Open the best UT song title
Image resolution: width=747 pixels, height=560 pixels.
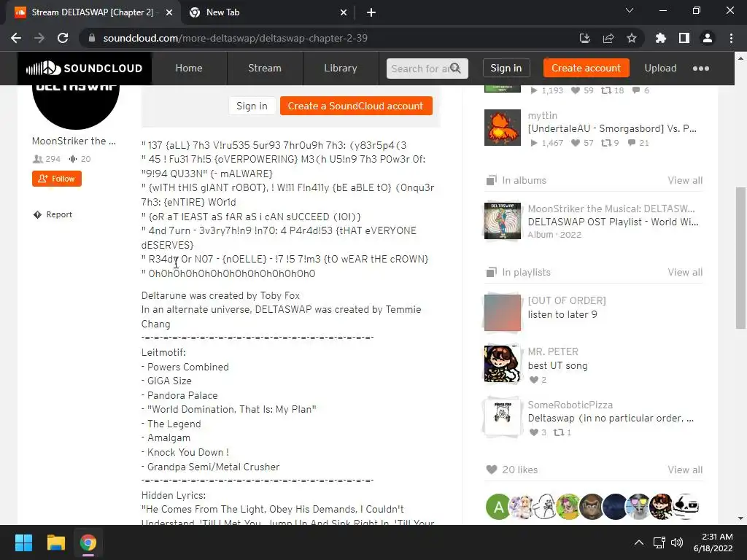click(x=557, y=366)
